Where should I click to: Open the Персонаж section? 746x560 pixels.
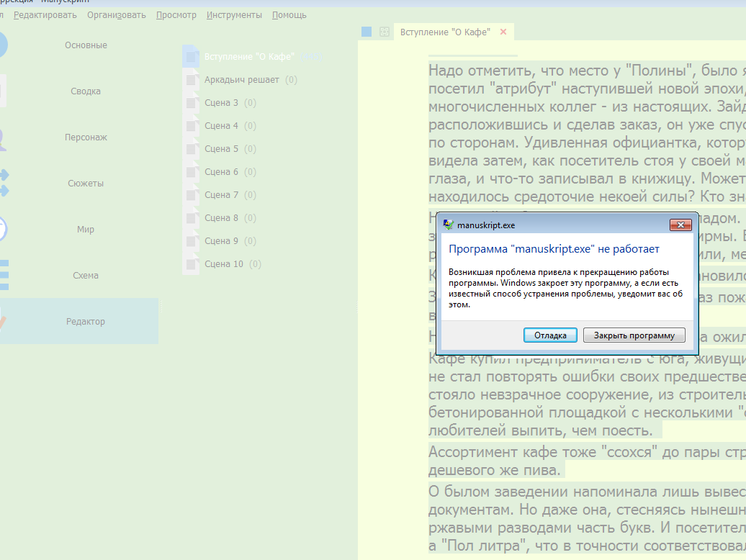86,137
